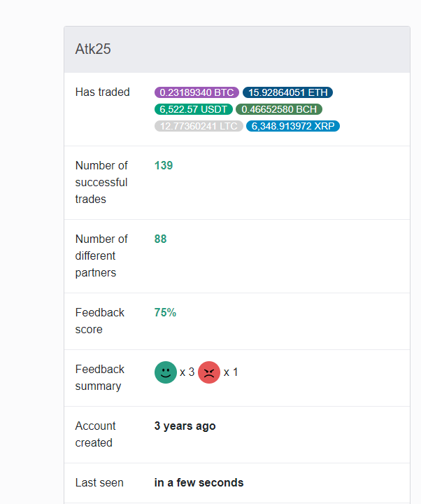421x504 pixels.
Task: Click the red angry feedback face icon
Action: [209, 372]
